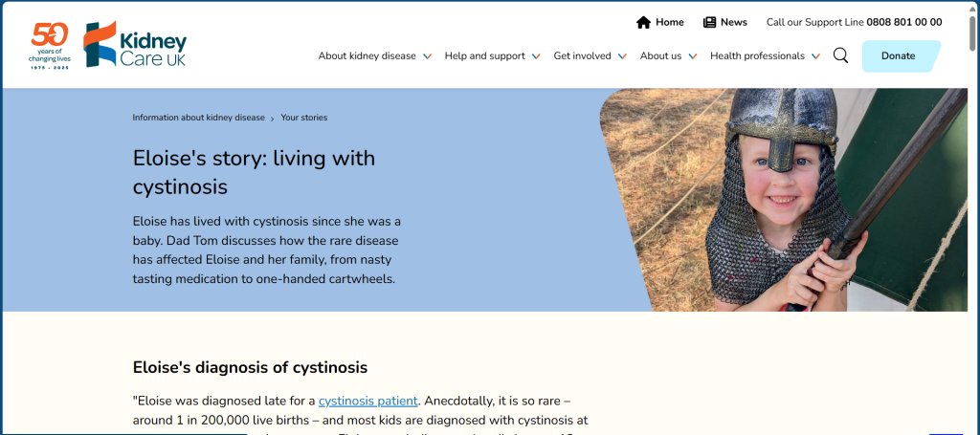The width and height of the screenshot is (980, 435).
Task: Click the photo of Eloise in helmet
Action: tap(785, 199)
